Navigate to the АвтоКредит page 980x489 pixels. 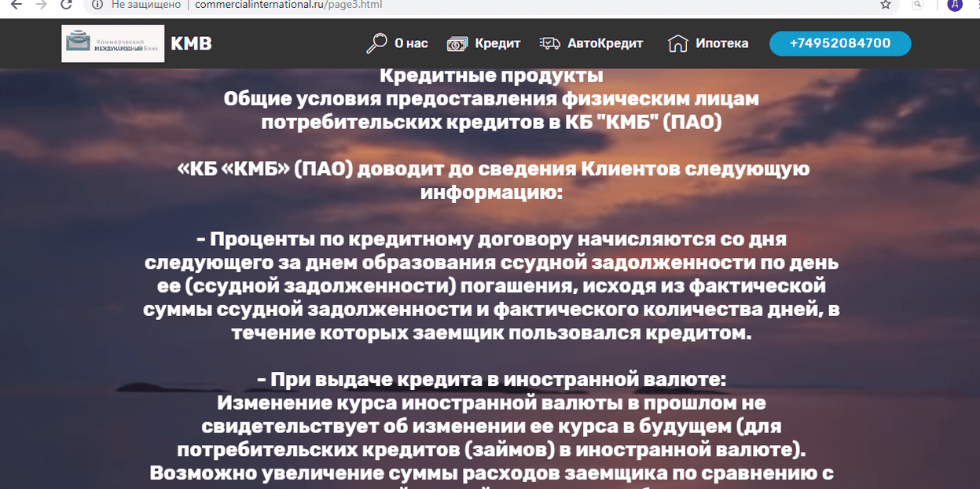[605, 43]
